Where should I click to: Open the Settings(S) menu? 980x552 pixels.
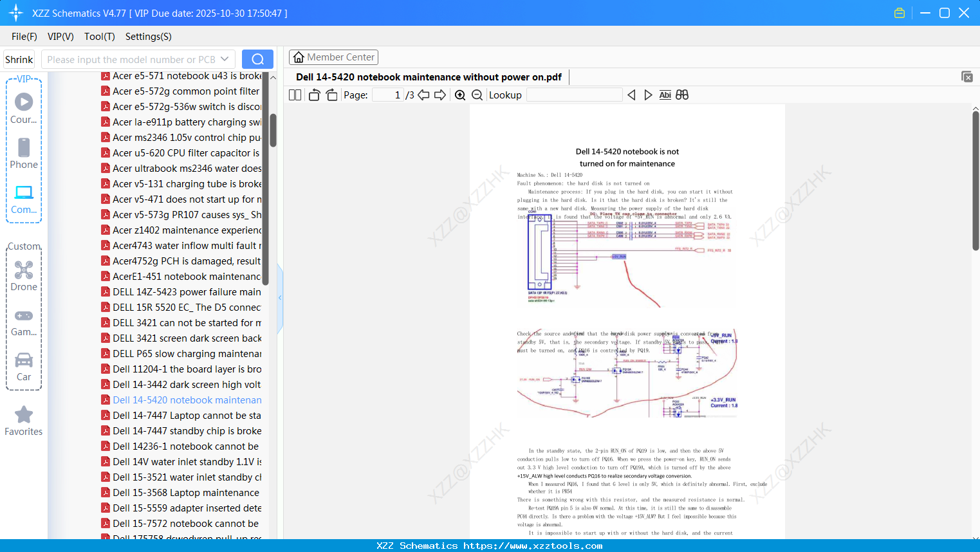pos(149,37)
